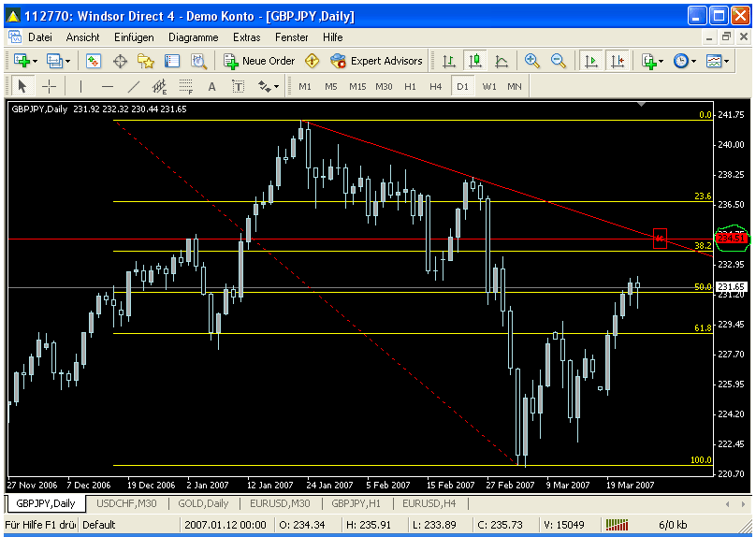This screenshot has height=537, width=756.
Task: Toggle the chart auto-scroll button
Action: click(x=591, y=61)
